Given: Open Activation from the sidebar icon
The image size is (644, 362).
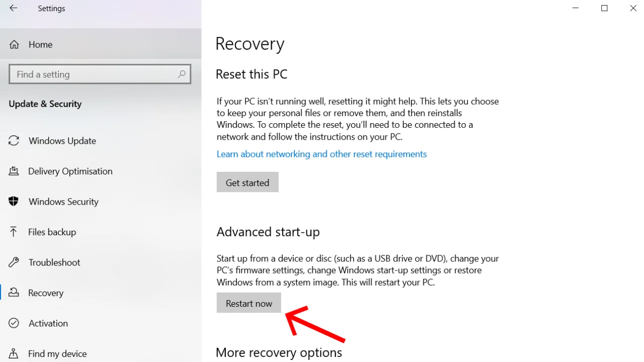Looking at the screenshot, I should (14, 323).
